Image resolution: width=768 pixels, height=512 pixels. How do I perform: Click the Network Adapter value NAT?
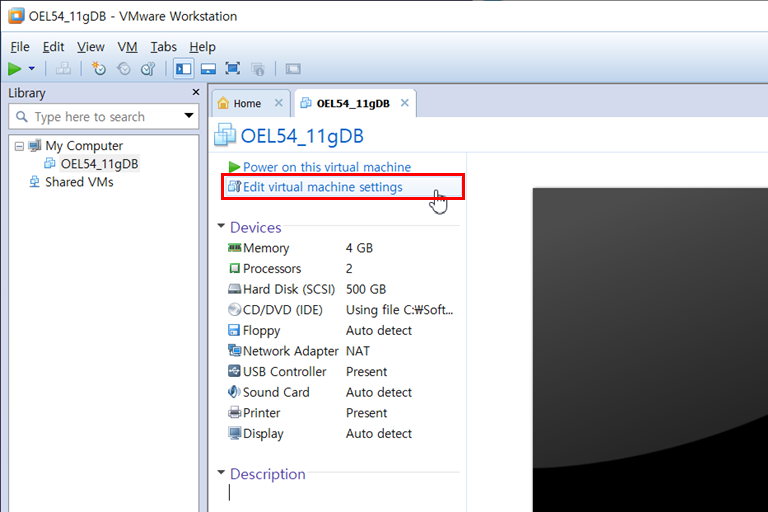pyautogui.click(x=358, y=351)
